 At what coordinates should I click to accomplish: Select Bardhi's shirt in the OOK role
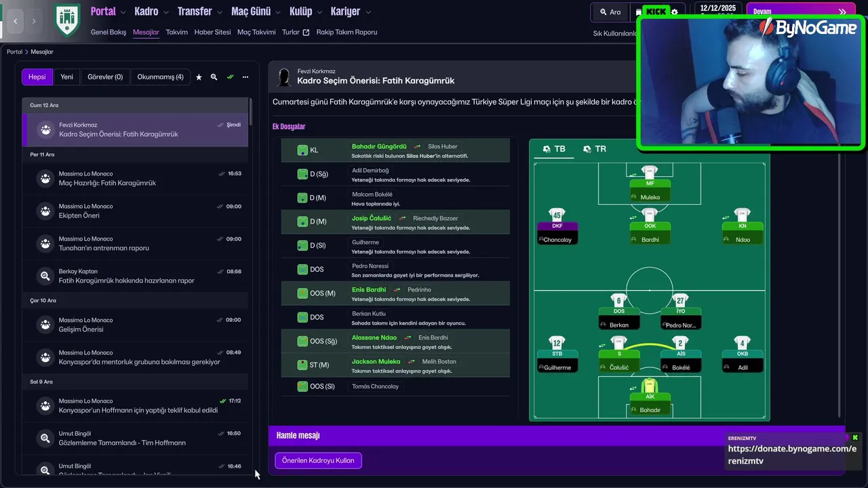[x=650, y=215]
